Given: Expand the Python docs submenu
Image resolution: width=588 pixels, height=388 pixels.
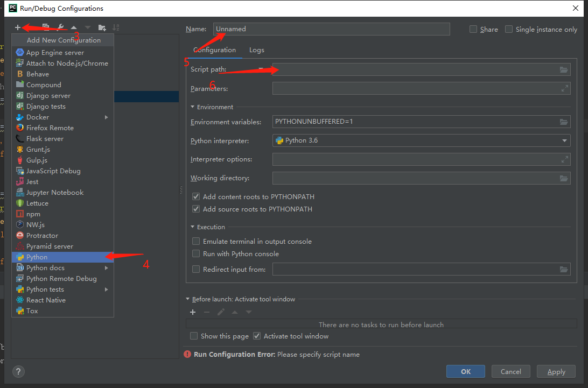Looking at the screenshot, I should click(107, 268).
